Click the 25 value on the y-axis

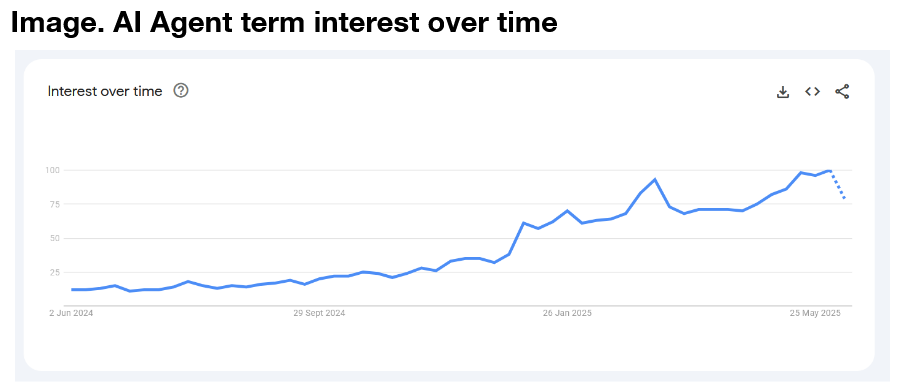55,272
